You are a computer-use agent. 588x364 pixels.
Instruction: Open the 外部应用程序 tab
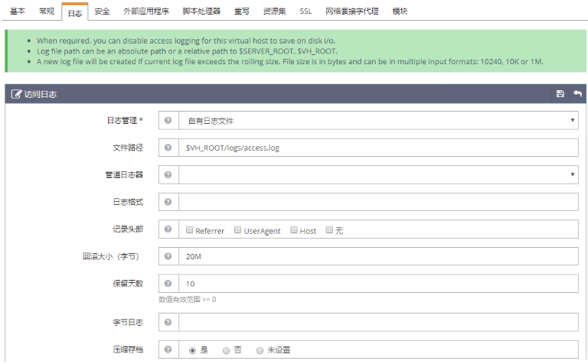[x=146, y=11]
